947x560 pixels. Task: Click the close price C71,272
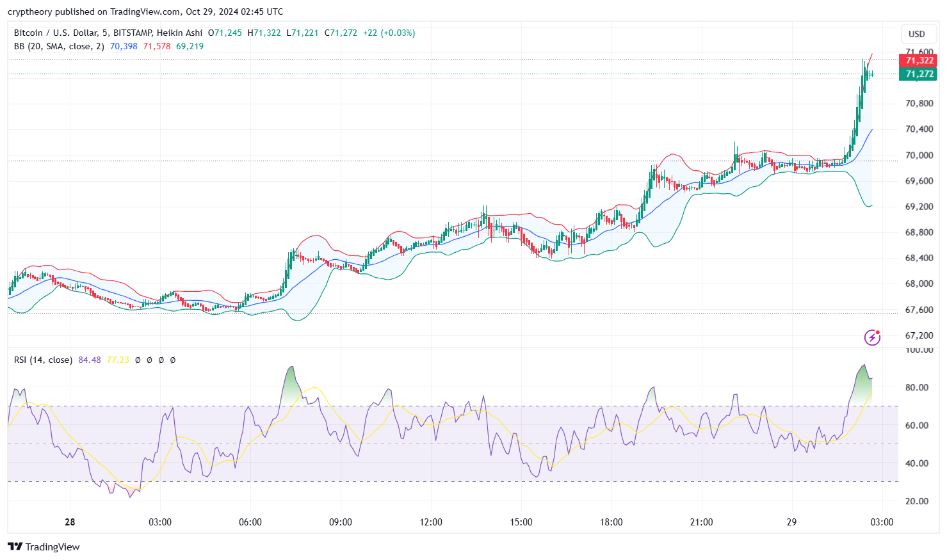tap(341, 33)
